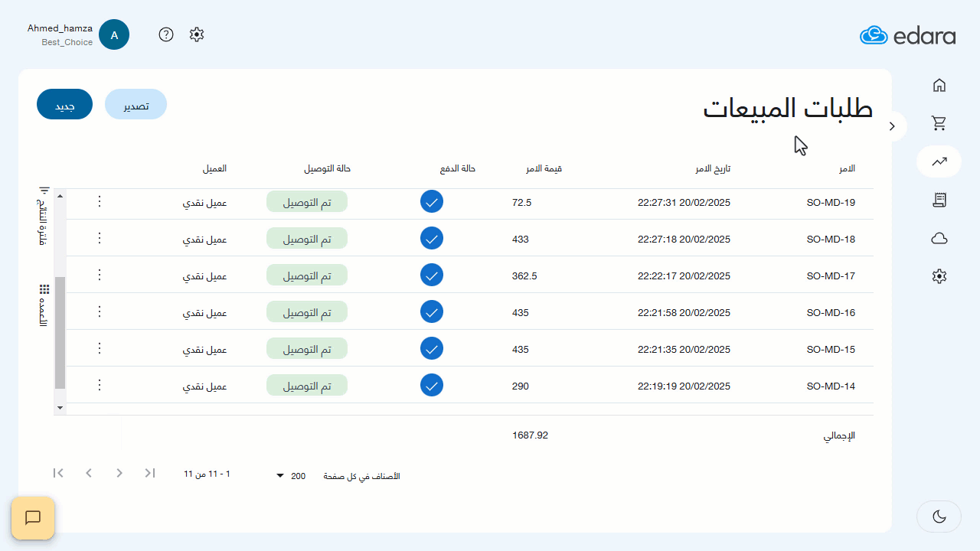980x551 pixels.
Task: Open the shopping cart purchases icon
Action: pos(939,122)
